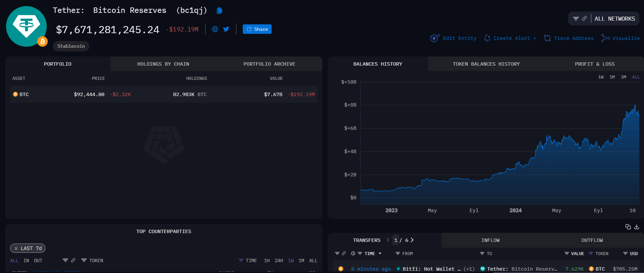Go to previous transfers page
The width and height of the screenshot is (644, 273).
tap(388, 240)
